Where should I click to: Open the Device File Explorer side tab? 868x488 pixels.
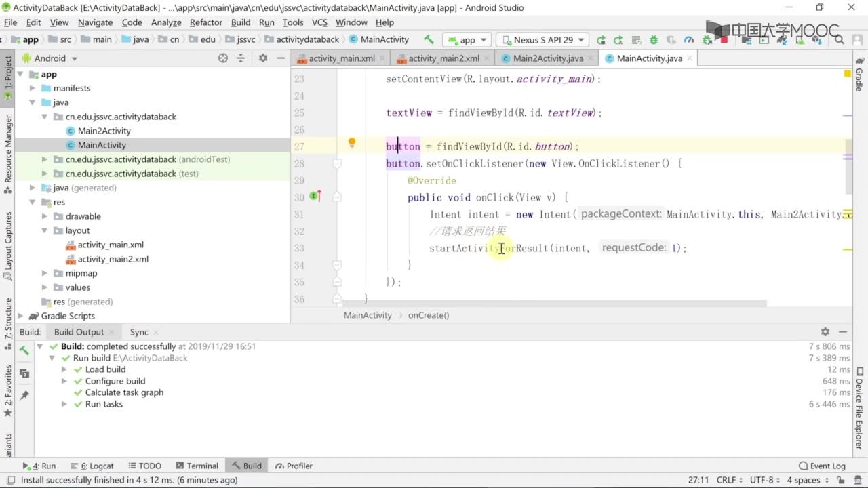click(859, 407)
